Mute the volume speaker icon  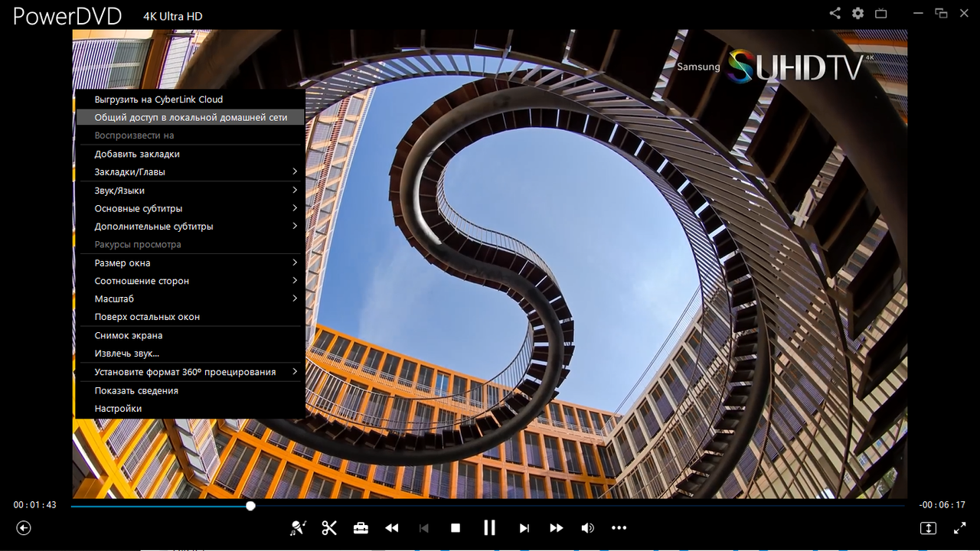click(587, 528)
